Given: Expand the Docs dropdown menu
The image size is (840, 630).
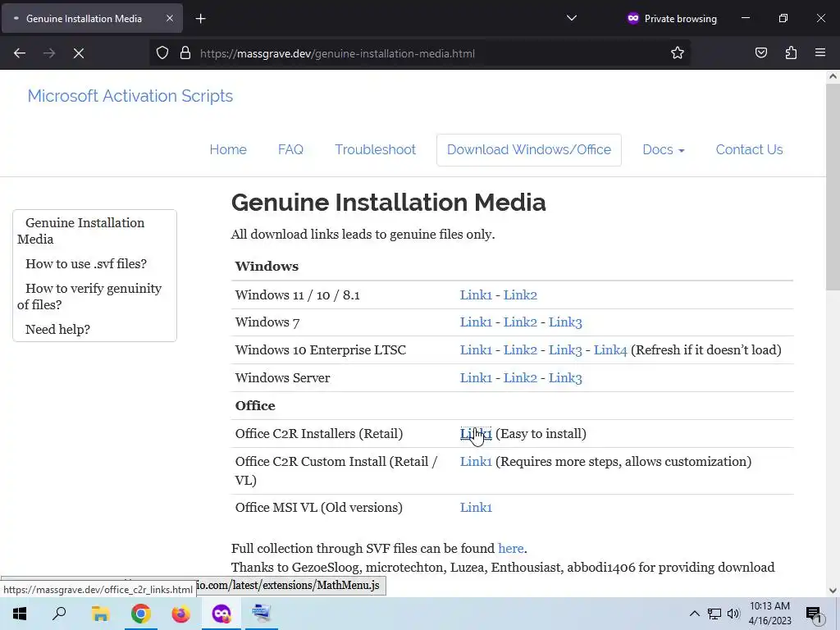Looking at the screenshot, I should point(663,149).
